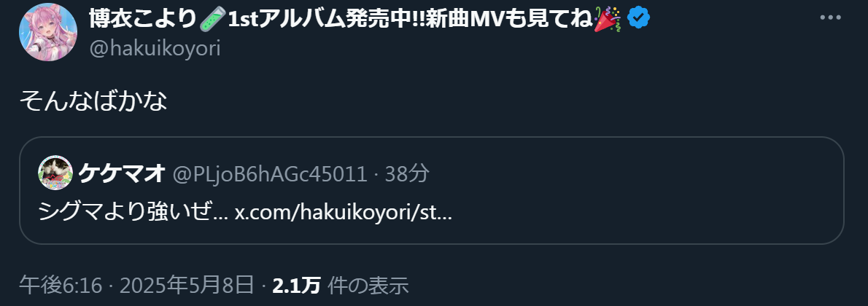
Task: Click the 38分 timestamp on quoted post
Action: (407, 173)
